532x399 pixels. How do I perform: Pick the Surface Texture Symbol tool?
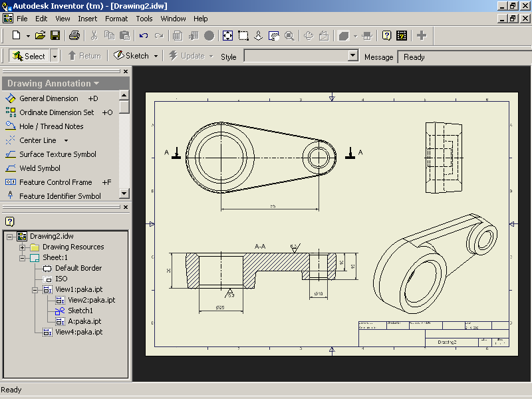[x=57, y=154]
